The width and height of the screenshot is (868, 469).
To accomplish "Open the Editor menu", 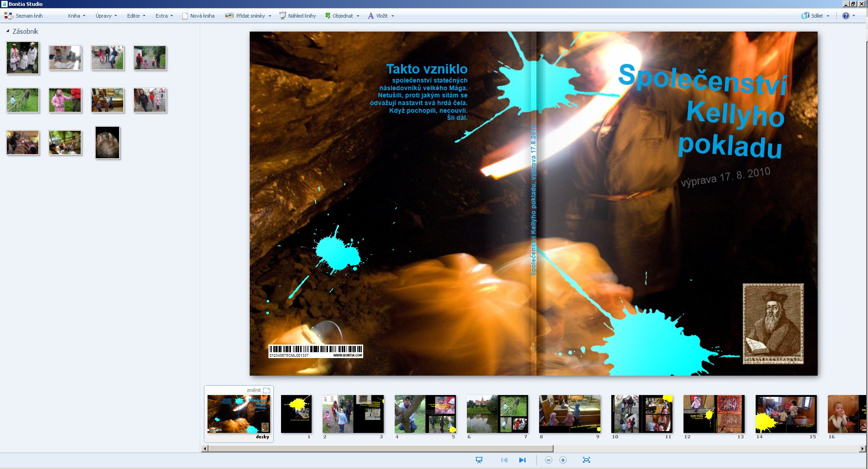I will (136, 16).
